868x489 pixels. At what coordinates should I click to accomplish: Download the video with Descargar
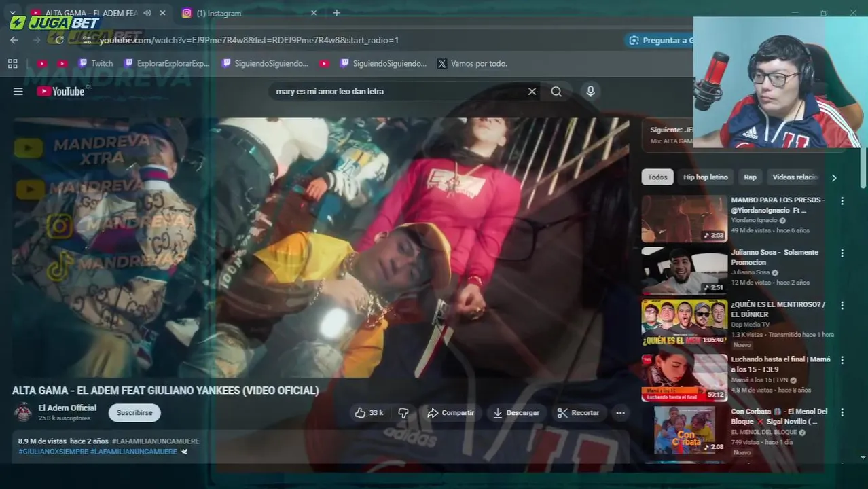[x=516, y=412]
